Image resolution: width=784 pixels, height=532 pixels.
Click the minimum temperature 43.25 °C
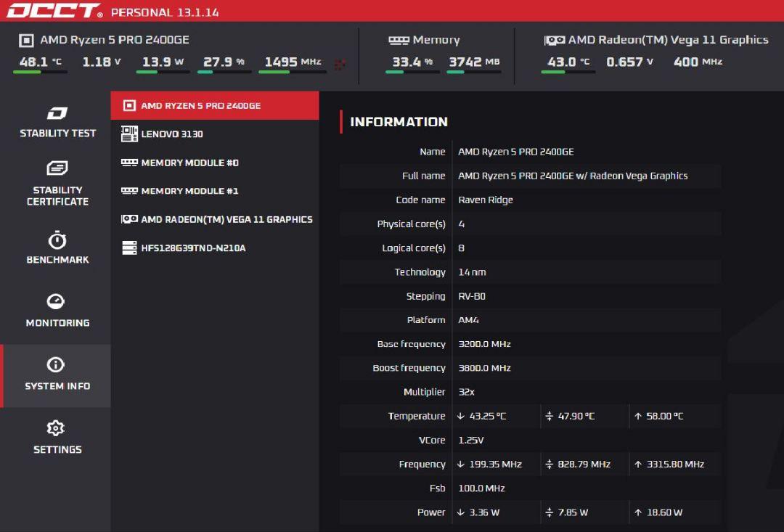pos(488,416)
